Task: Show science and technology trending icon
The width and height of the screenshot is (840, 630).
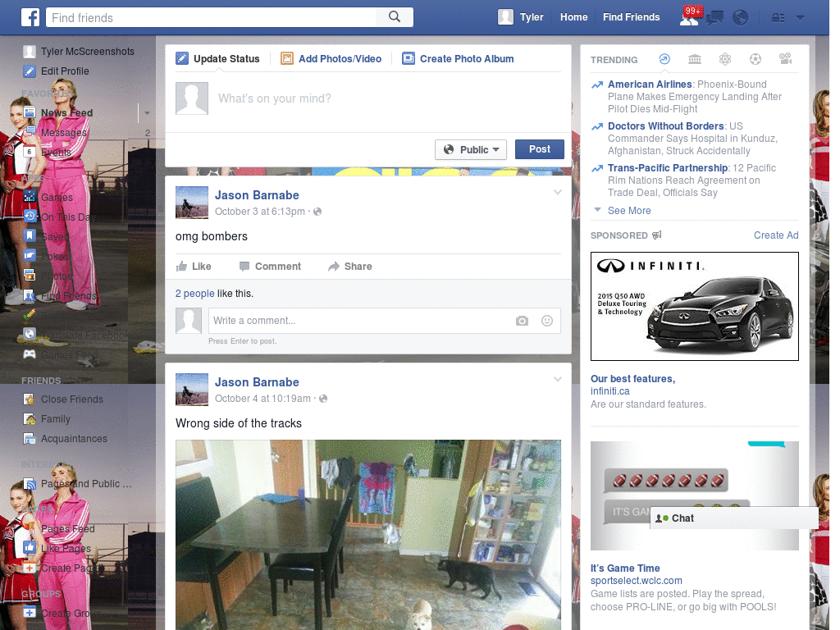Action: point(725,59)
